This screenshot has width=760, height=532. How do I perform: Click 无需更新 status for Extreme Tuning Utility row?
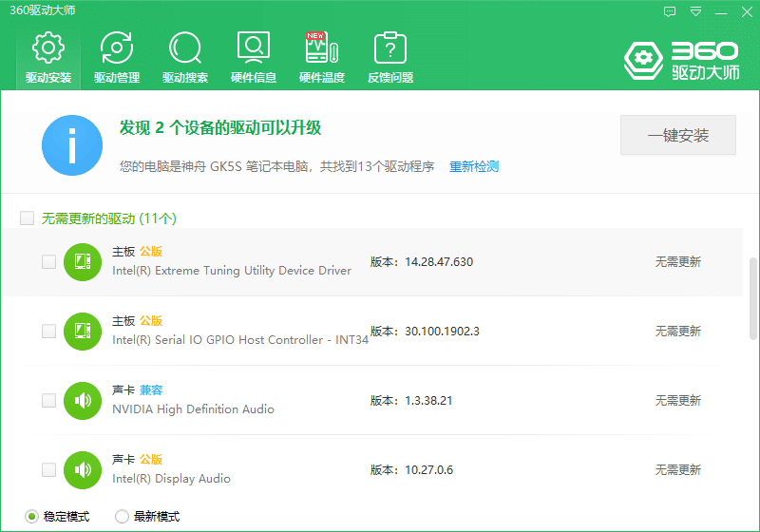tap(678, 261)
